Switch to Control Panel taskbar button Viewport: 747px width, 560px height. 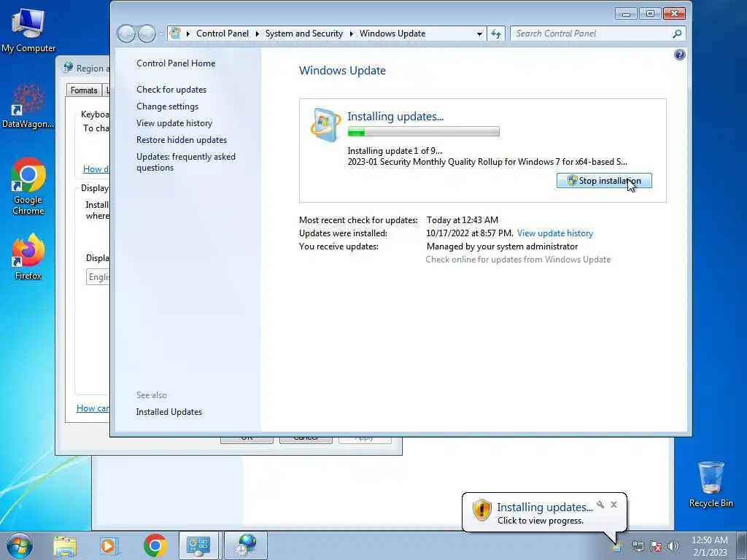coord(198,545)
